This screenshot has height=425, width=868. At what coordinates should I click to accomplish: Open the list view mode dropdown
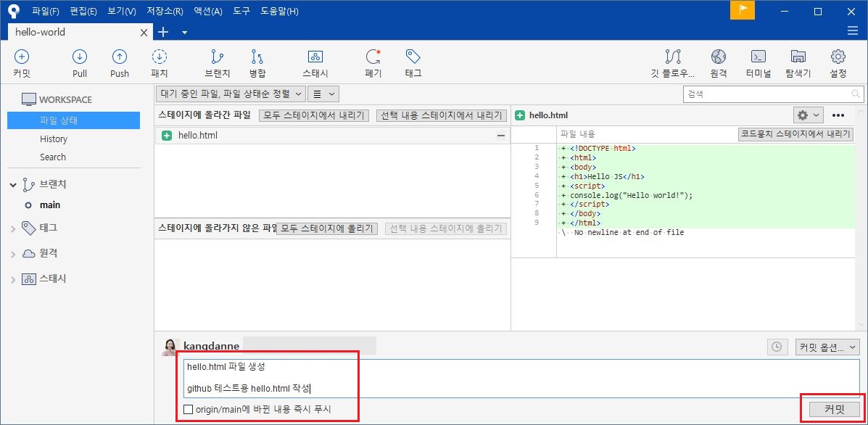point(323,94)
